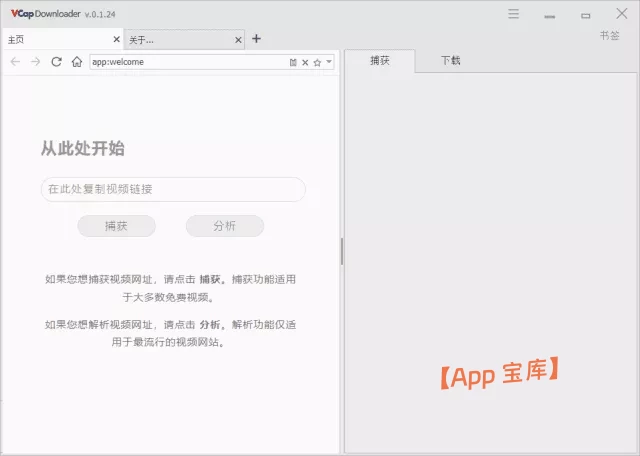
Task: Close the 主页 tab
Action: (116, 39)
